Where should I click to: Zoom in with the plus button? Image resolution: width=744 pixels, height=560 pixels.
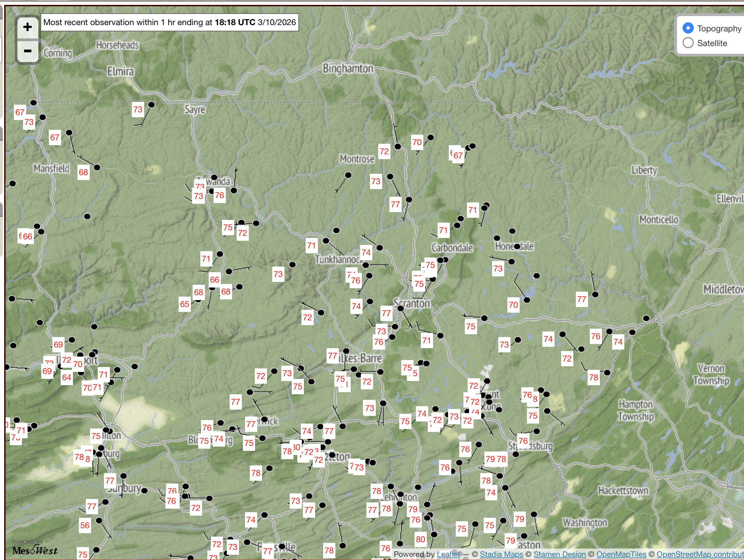click(28, 27)
